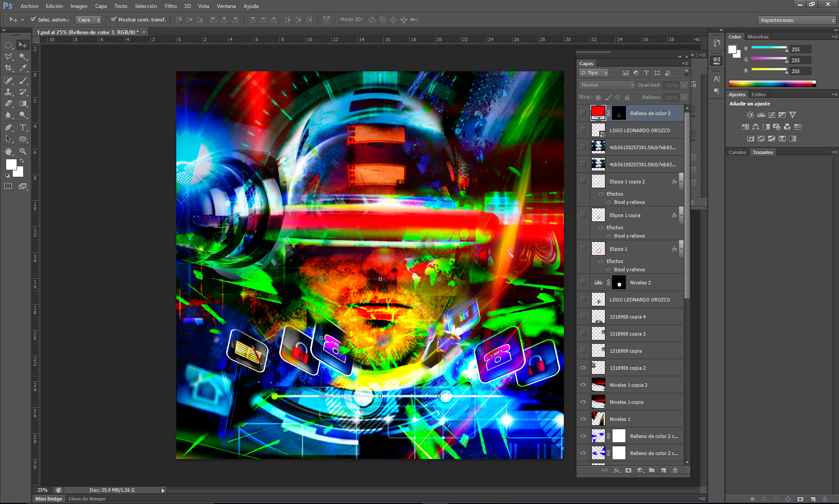This screenshot has height=504, width=839.
Task: Click the foreground color swatch in toolbar
Action: pos(11,164)
